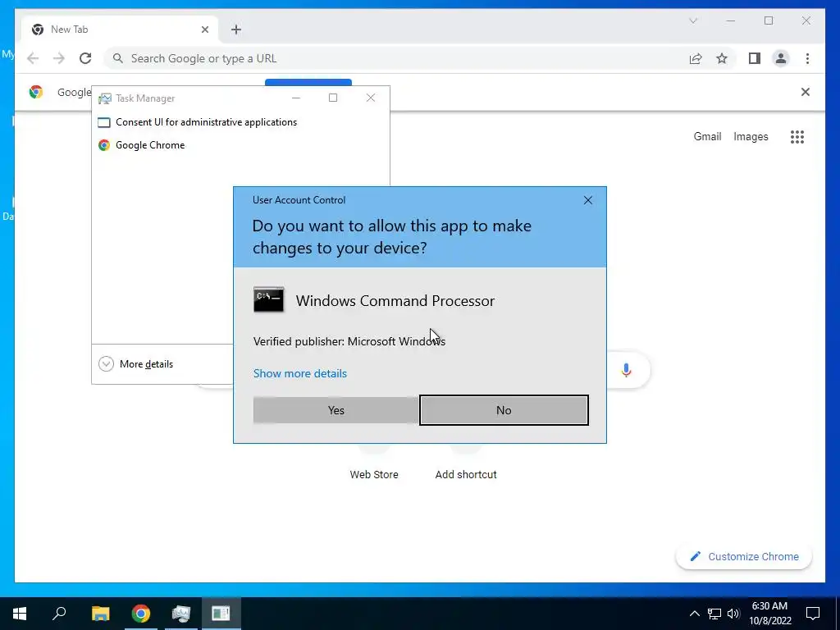Open a new Chrome tab
The height and width of the screenshot is (630, 840).
click(x=236, y=30)
